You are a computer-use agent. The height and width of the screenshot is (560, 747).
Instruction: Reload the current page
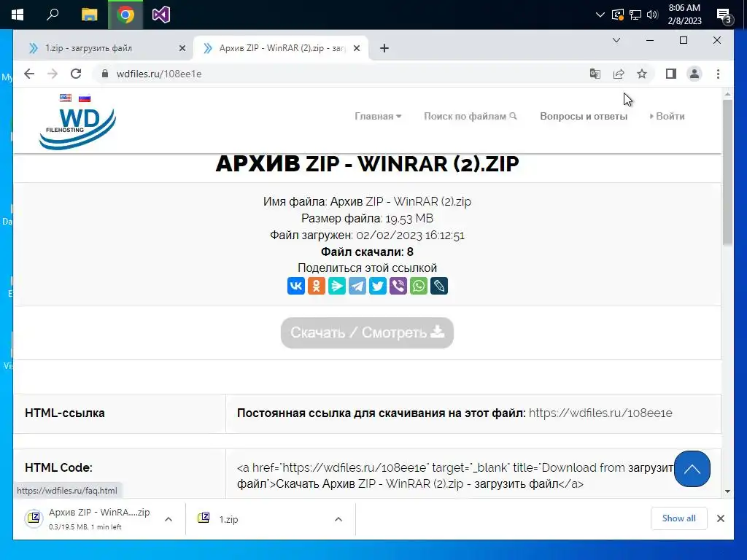pos(76,74)
